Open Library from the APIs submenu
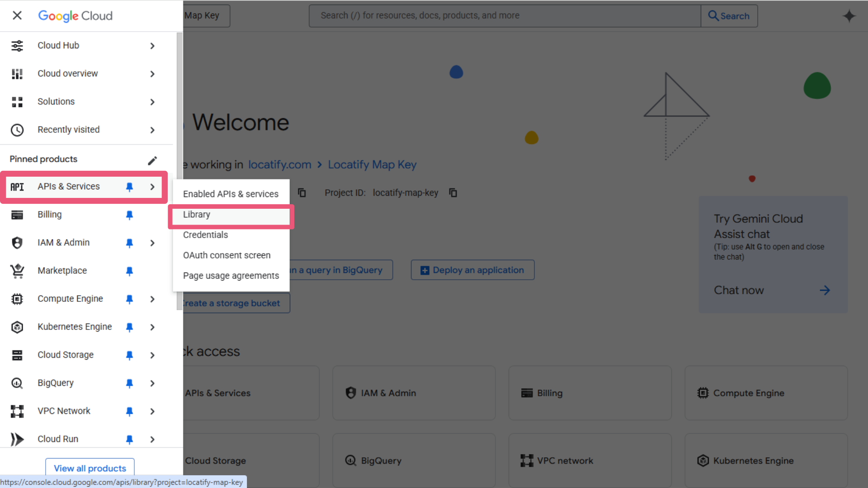 coord(231,215)
